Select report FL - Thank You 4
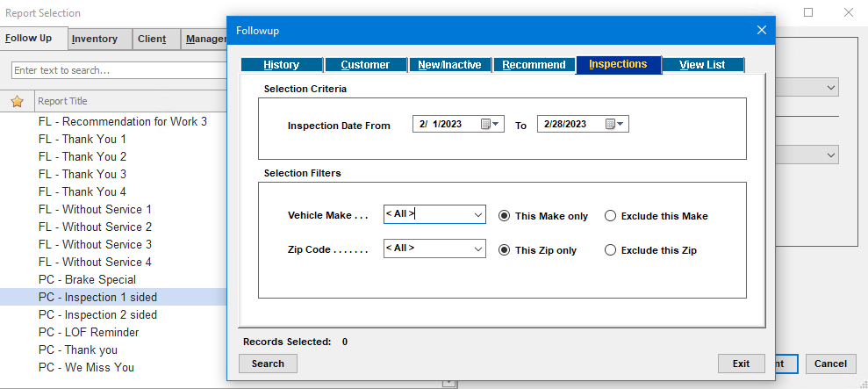Screen dimensions: 868x389 pos(82,191)
